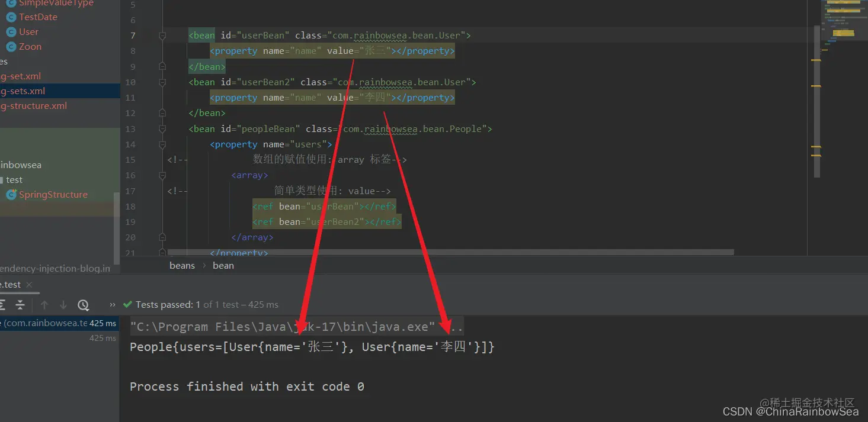Click the class icon beside User
Screen dimensions: 868x422
tap(11, 32)
